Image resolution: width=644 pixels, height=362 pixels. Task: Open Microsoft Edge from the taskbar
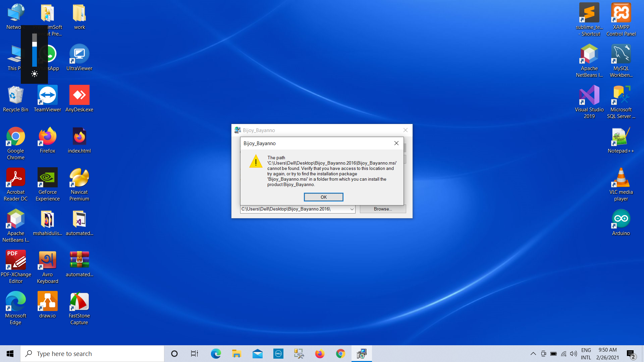216,354
